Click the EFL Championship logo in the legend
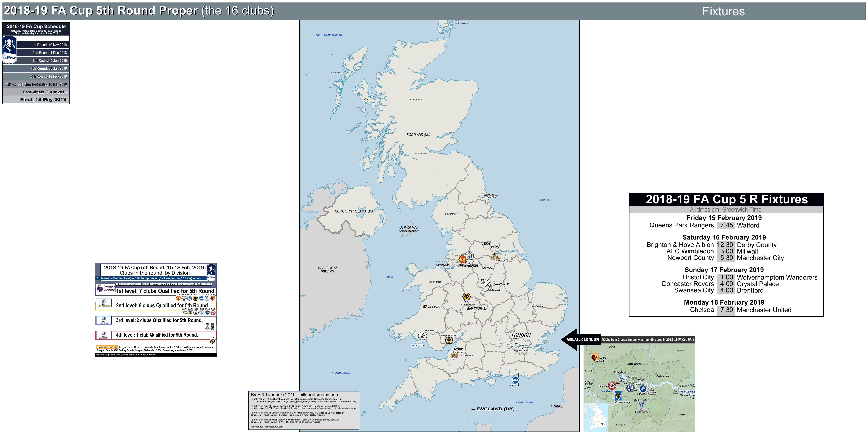This screenshot has height=442, width=868. [104, 303]
